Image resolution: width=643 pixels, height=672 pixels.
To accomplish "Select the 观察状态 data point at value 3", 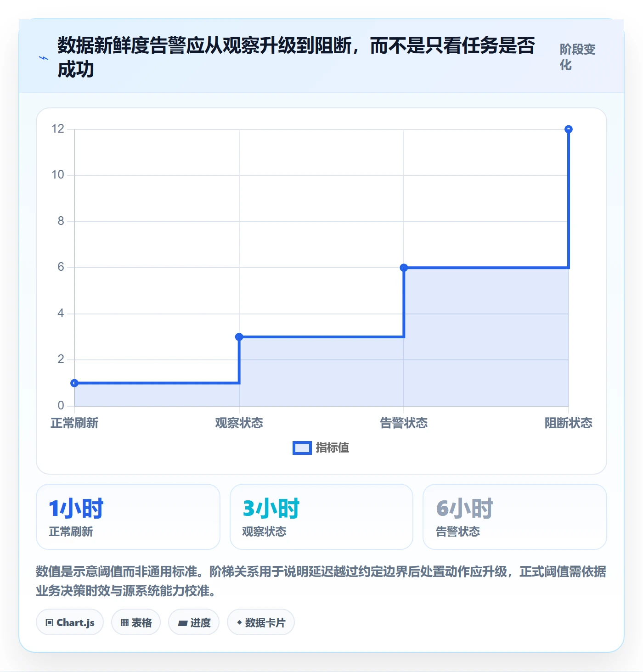I will pyautogui.click(x=239, y=337).
